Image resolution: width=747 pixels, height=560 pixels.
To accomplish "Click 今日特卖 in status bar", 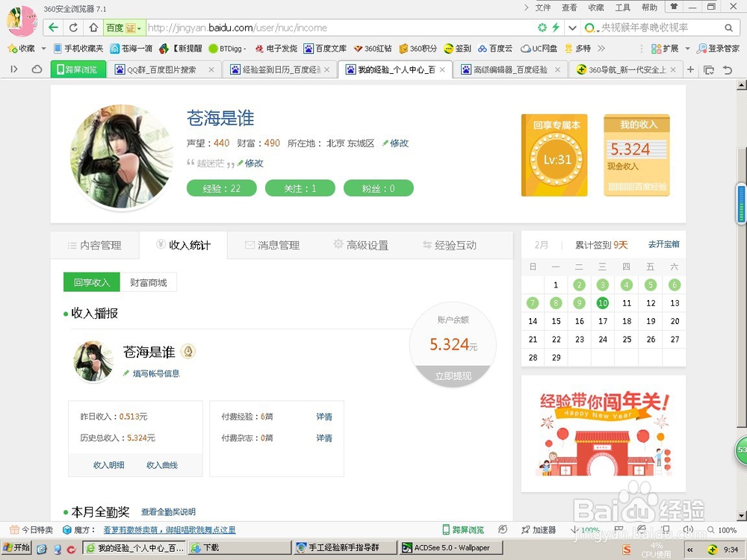I will coord(31,530).
